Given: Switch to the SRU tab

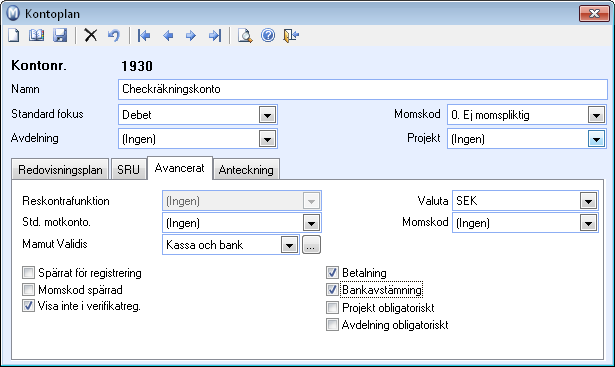Looking at the screenshot, I should [128, 170].
